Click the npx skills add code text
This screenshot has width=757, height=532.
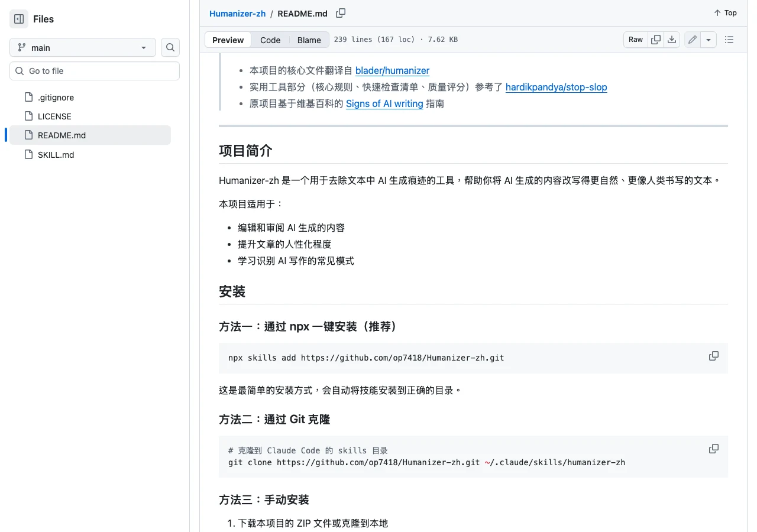pyautogui.click(x=366, y=358)
